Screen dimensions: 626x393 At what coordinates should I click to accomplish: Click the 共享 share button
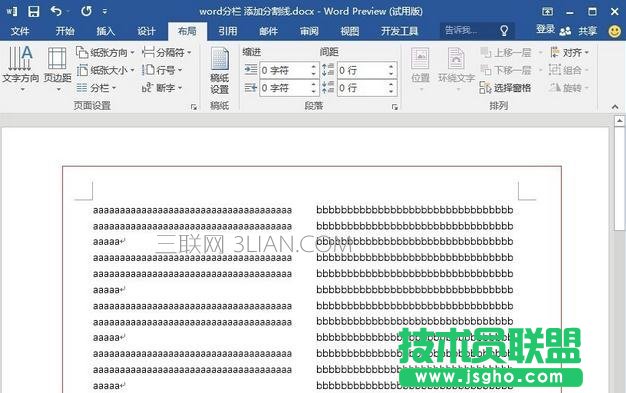(x=578, y=31)
